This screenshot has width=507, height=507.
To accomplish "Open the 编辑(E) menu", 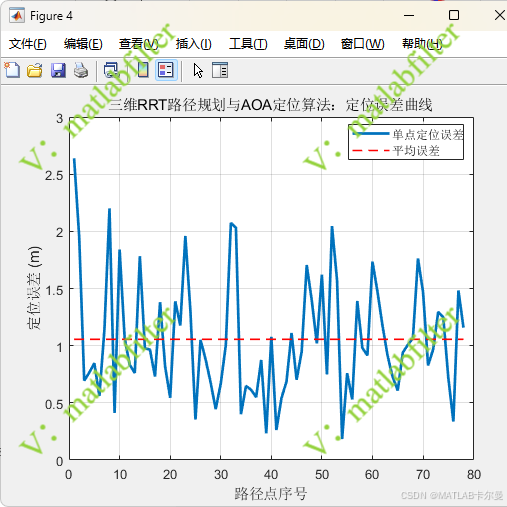I will tap(83, 44).
